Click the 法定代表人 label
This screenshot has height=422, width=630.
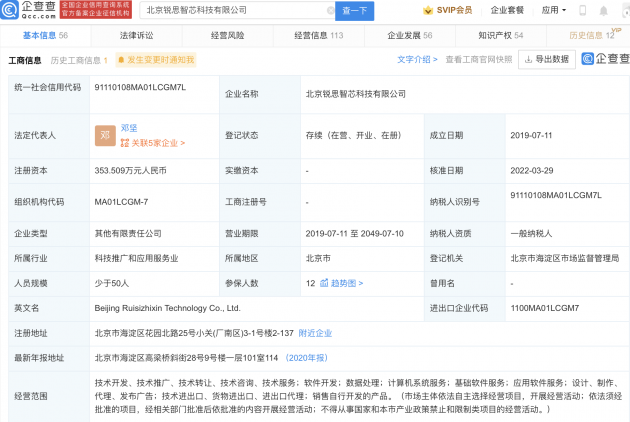click(35, 135)
